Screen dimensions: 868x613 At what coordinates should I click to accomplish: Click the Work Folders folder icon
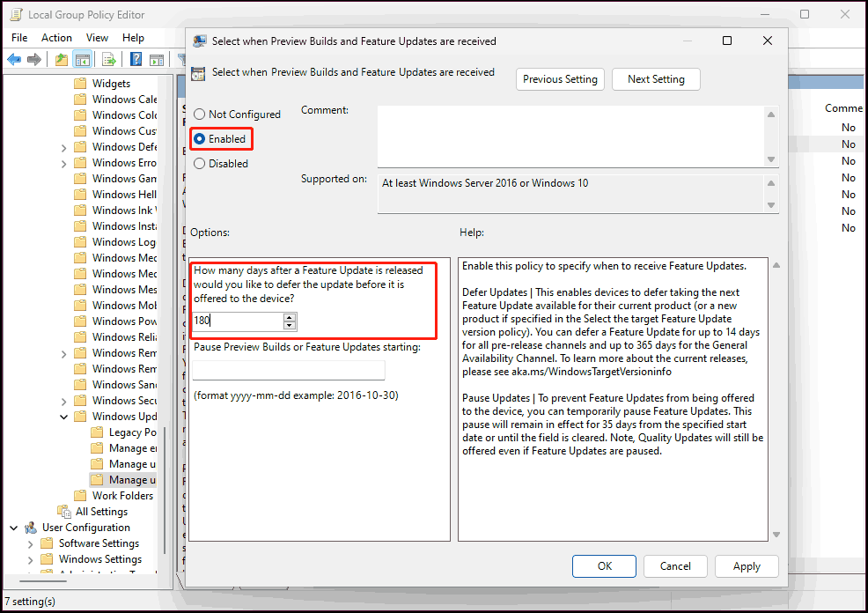(80, 496)
